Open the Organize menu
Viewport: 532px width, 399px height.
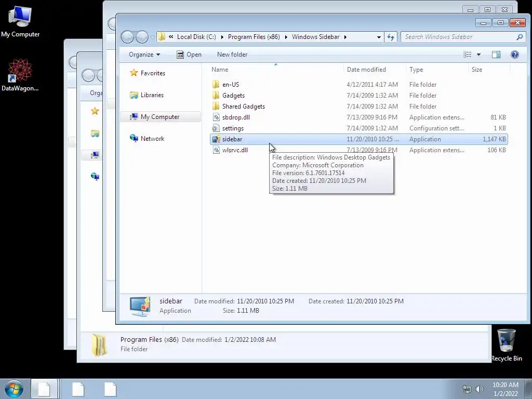click(144, 54)
